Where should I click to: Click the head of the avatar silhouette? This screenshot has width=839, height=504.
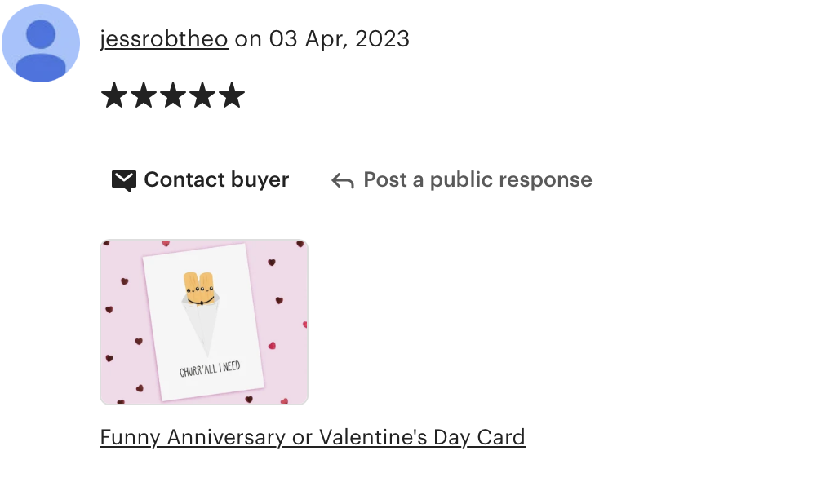[x=41, y=33]
